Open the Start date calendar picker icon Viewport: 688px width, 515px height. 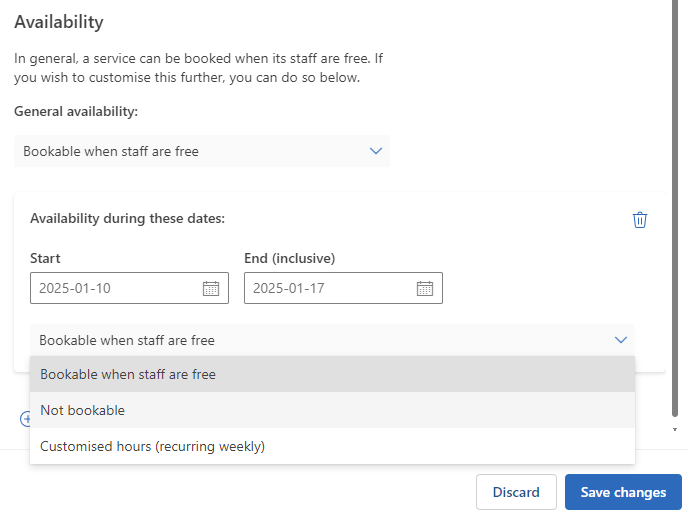coord(211,288)
